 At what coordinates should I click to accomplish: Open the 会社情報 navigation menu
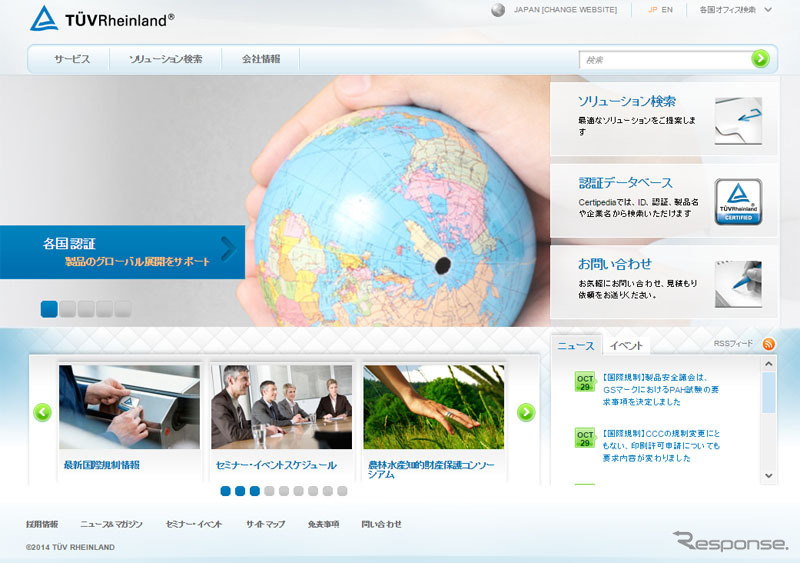tap(261, 59)
